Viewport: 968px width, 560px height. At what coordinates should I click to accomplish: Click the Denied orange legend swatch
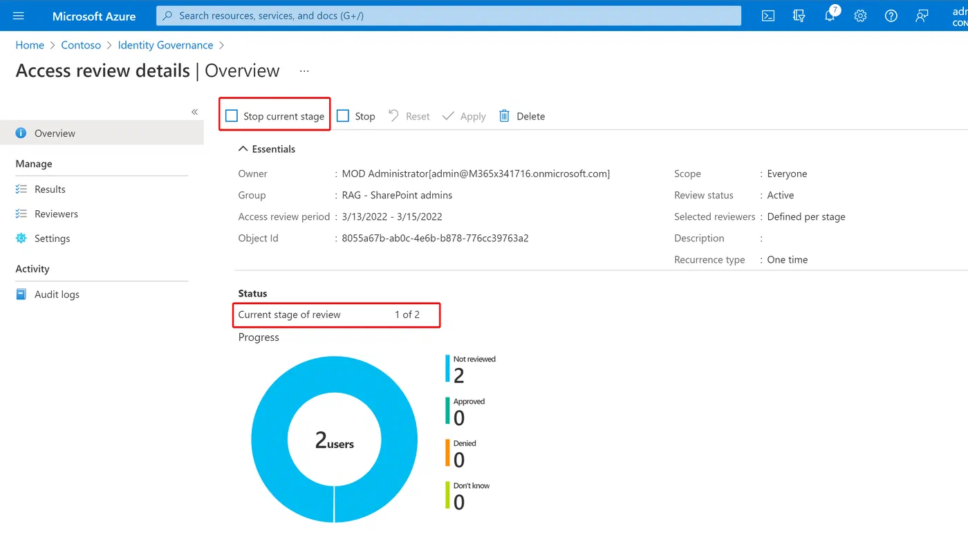(447, 453)
